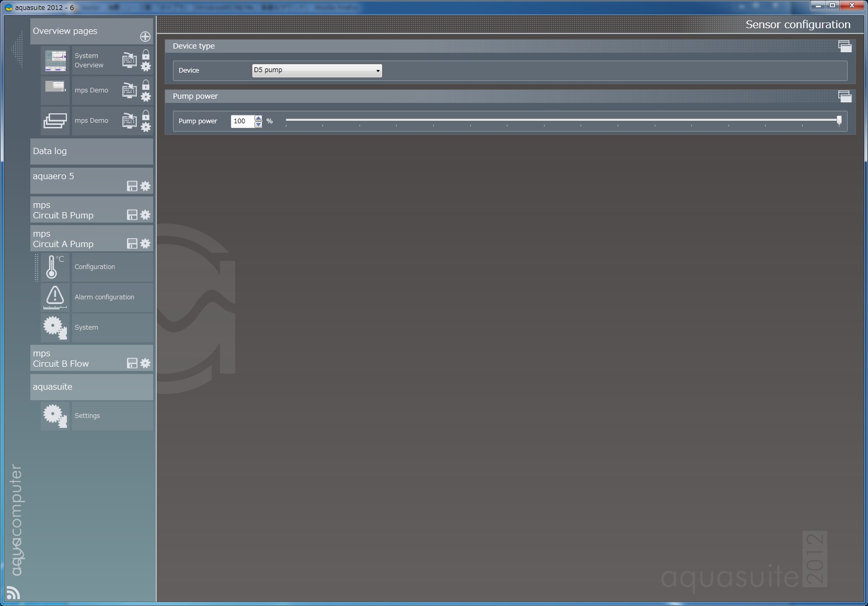The width and height of the screenshot is (868, 606).
Task: Toggle lock beside stacked-windows mps Demo page
Action: click(x=146, y=115)
